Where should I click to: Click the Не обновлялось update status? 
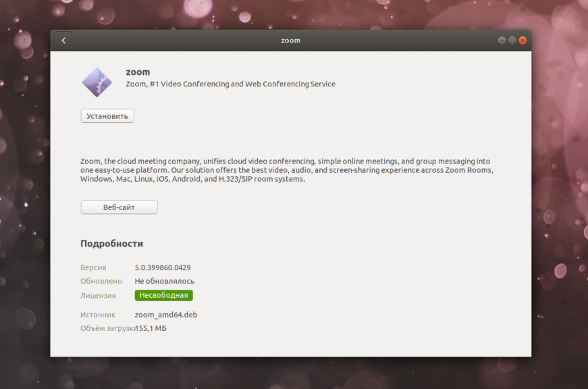pyautogui.click(x=165, y=281)
